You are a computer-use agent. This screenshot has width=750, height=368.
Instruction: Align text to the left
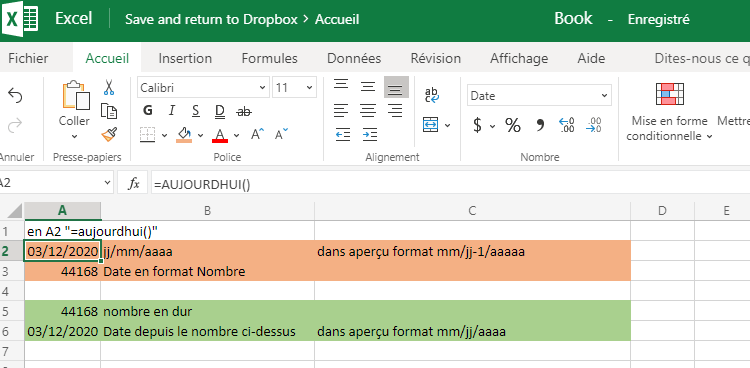pos(341,111)
